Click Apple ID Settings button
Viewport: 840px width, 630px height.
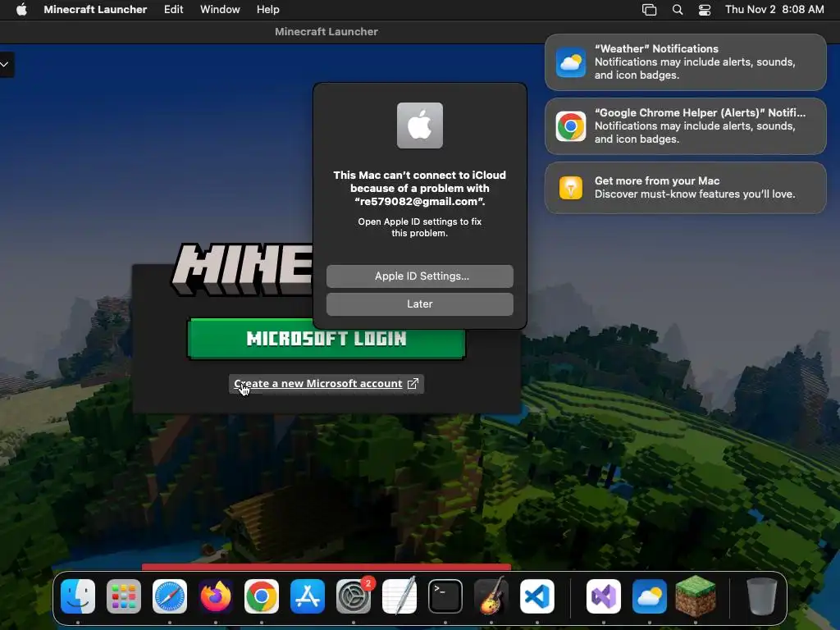419,276
